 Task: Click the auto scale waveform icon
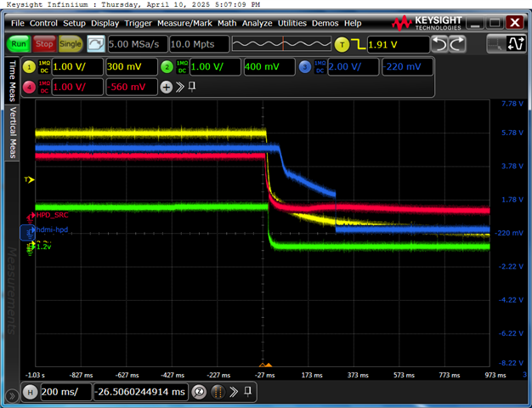(516, 44)
